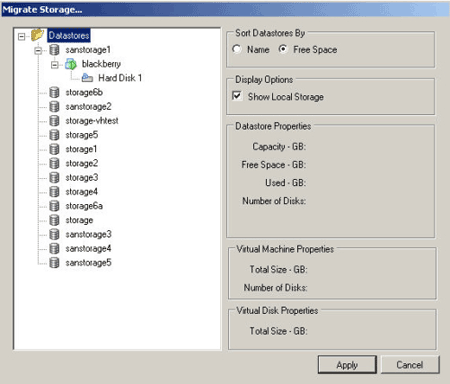Click the Hard Disk 1 disk icon
450x384 pixels.
[87, 78]
